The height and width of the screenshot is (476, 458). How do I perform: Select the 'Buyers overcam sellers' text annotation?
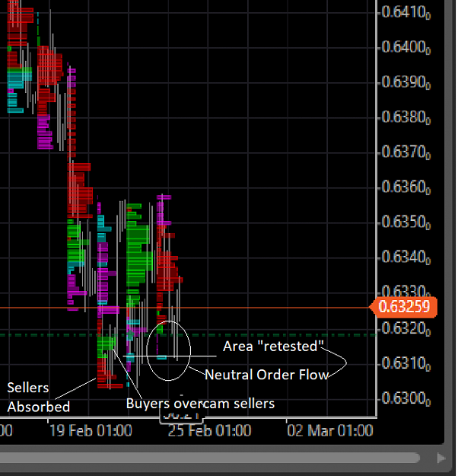(x=200, y=404)
